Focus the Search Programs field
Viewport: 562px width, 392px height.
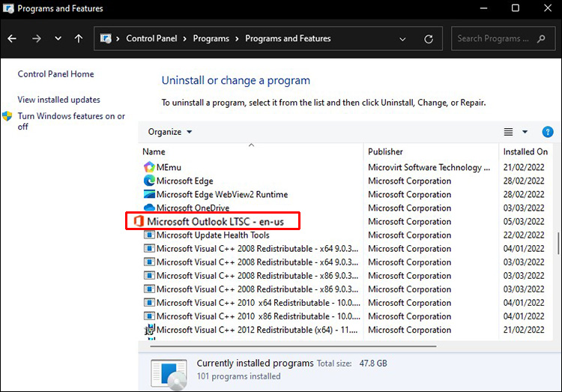pos(502,38)
